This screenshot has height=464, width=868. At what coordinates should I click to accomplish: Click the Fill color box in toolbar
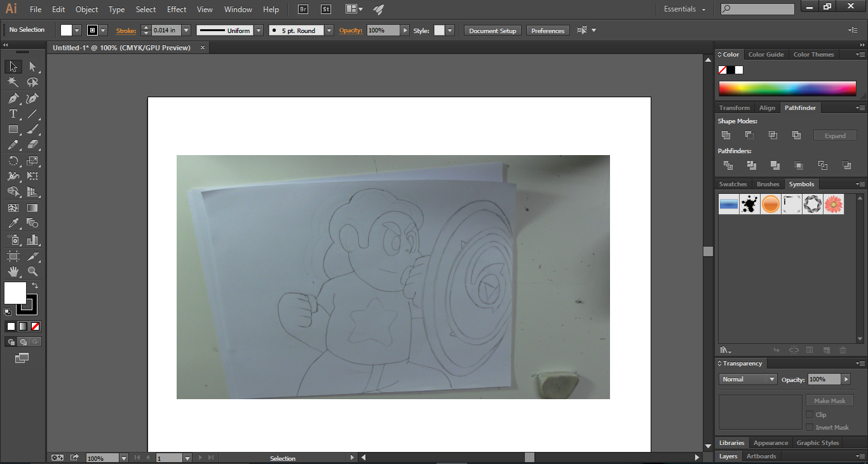coord(15,293)
